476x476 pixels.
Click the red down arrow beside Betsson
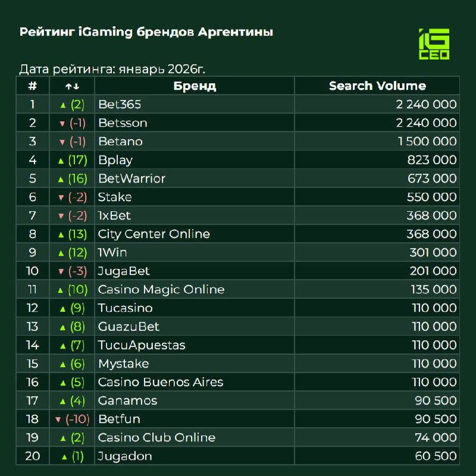pos(62,124)
